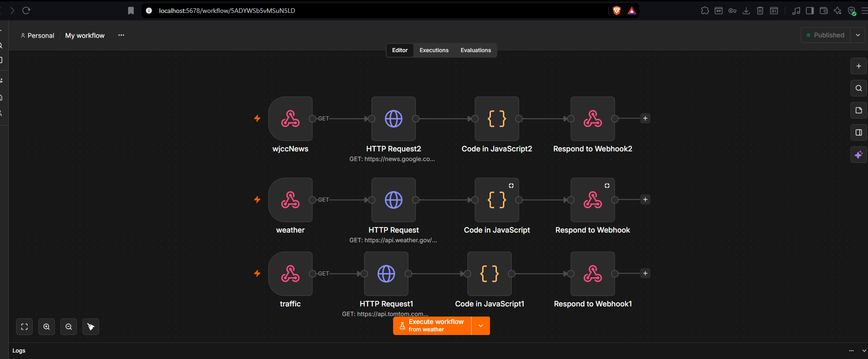
Task: Reload the page in the browser
Action: 26,11
